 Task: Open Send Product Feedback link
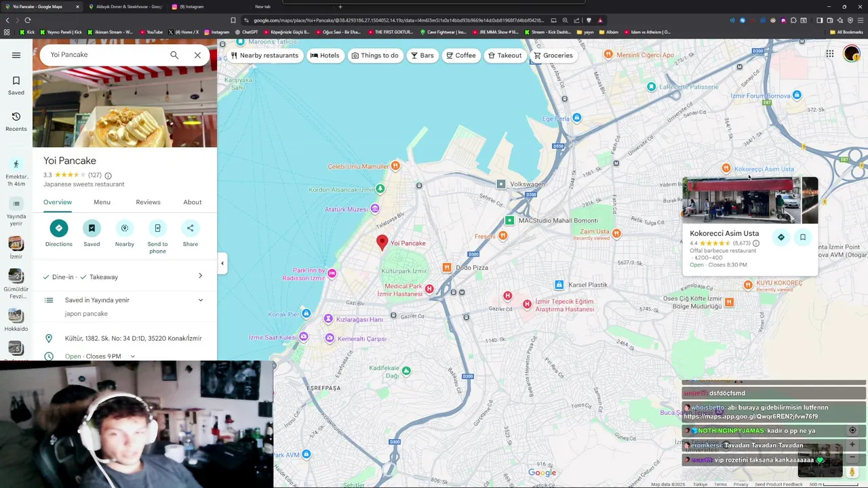(x=778, y=485)
